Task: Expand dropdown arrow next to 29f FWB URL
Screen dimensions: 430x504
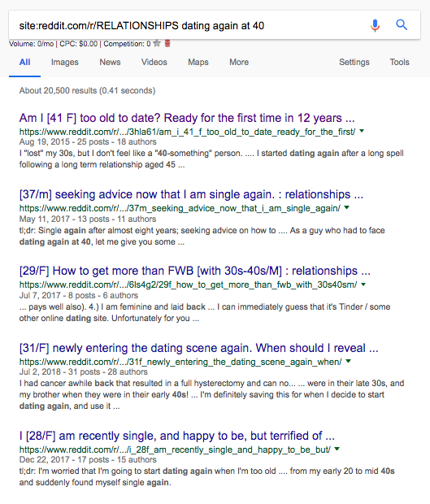Action: pyautogui.click(x=363, y=285)
